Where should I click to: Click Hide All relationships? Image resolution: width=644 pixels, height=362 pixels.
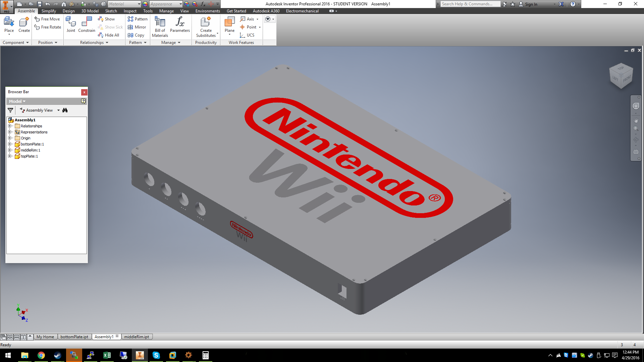108,35
